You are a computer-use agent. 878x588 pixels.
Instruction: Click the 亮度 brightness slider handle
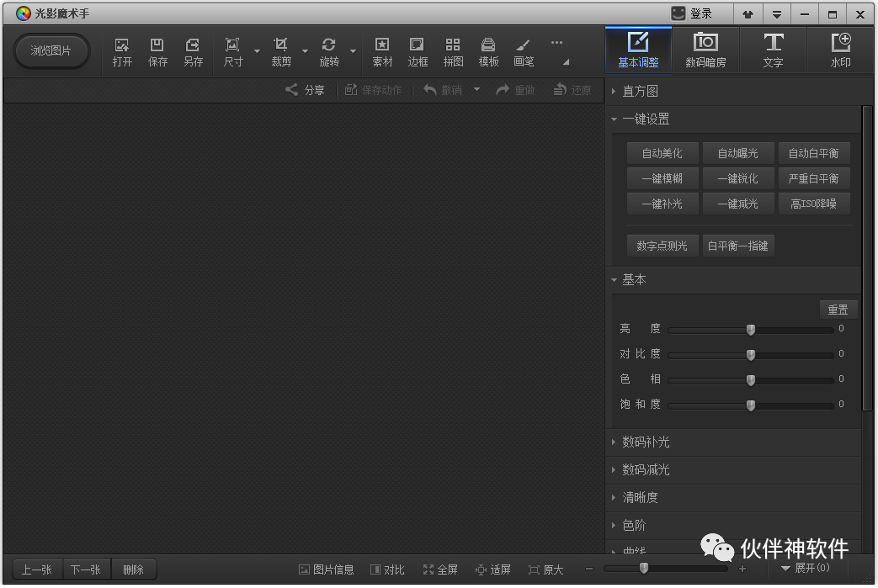pos(751,330)
